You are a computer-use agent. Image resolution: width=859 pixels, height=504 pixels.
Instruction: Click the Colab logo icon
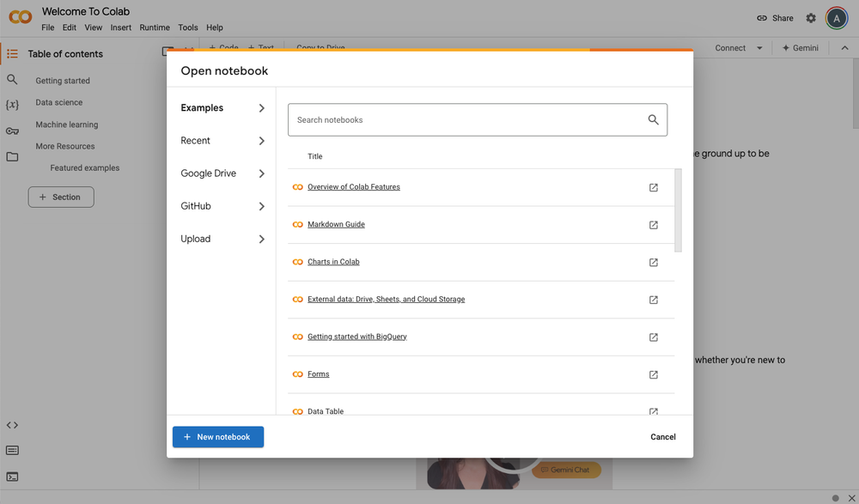[21, 17]
